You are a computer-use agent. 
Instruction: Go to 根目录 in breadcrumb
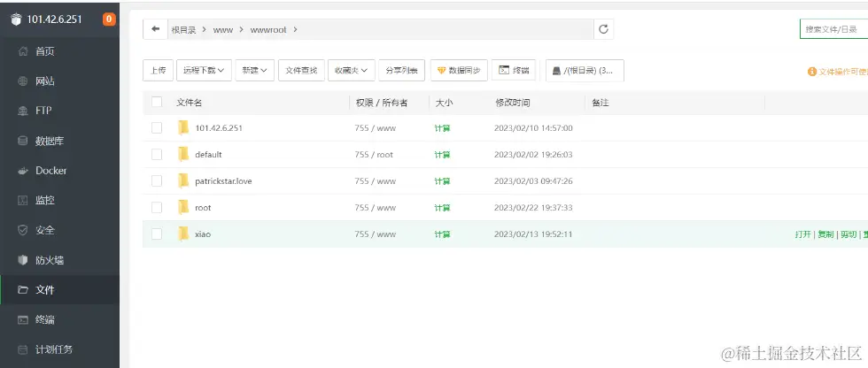click(x=183, y=30)
